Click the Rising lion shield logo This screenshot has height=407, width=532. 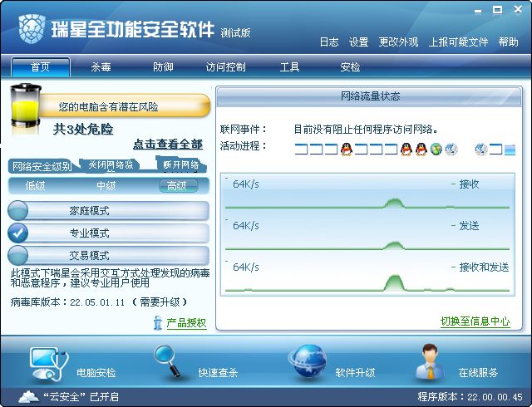(x=32, y=28)
